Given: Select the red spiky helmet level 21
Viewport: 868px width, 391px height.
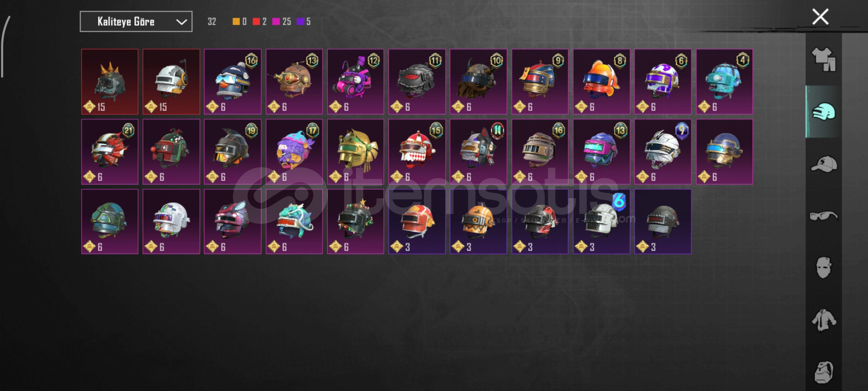Looking at the screenshot, I should pos(110,152).
